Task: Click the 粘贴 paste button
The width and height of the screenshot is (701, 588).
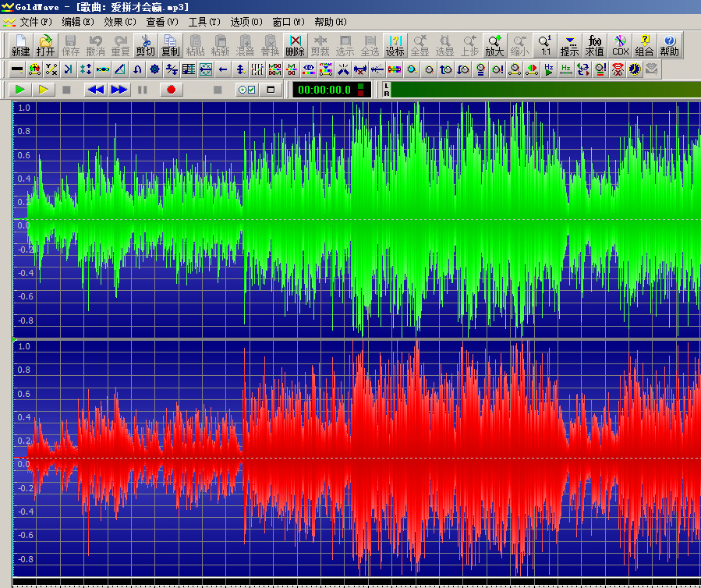Action: coord(196,45)
